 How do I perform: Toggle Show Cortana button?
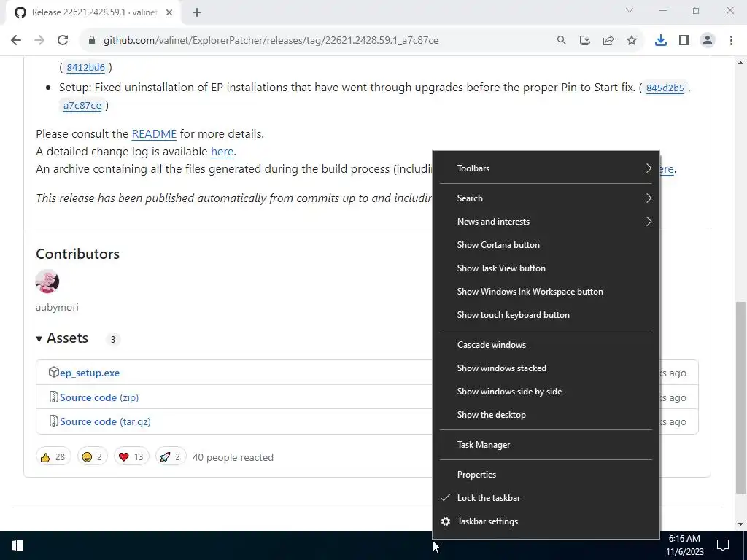click(546, 245)
